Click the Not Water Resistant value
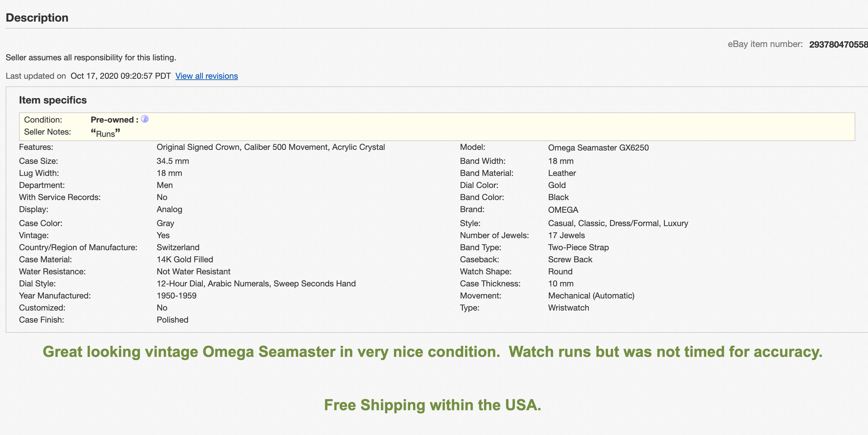This screenshot has width=868, height=435. click(x=194, y=271)
